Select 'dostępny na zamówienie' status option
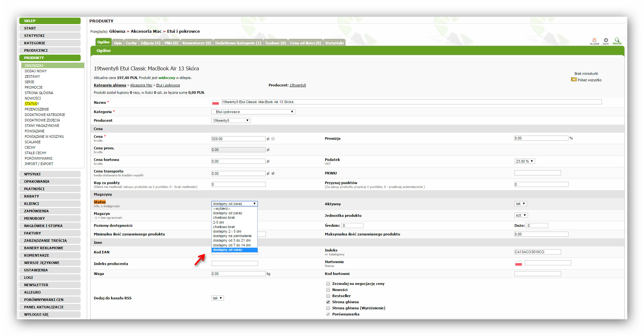The image size is (644, 336). click(234, 236)
